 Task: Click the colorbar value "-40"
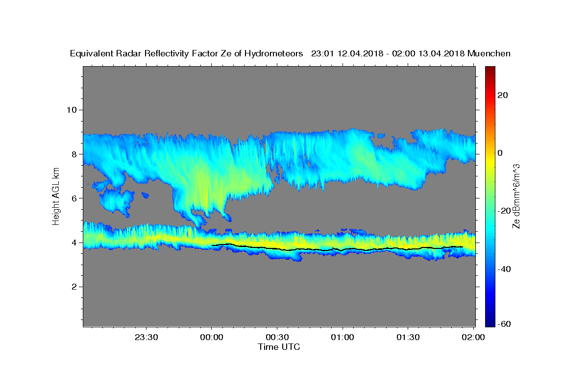click(x=504, y=269)
